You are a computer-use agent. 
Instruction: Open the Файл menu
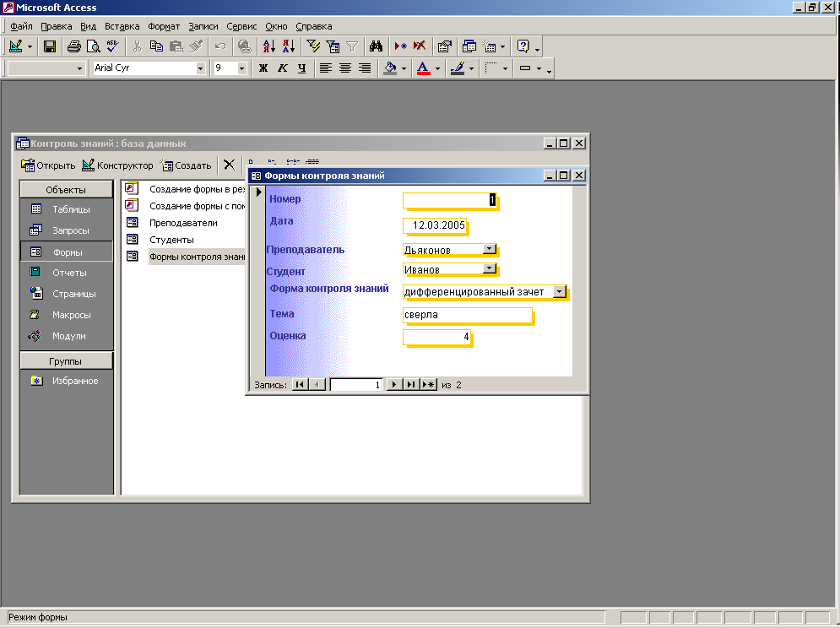coord(21,26)
